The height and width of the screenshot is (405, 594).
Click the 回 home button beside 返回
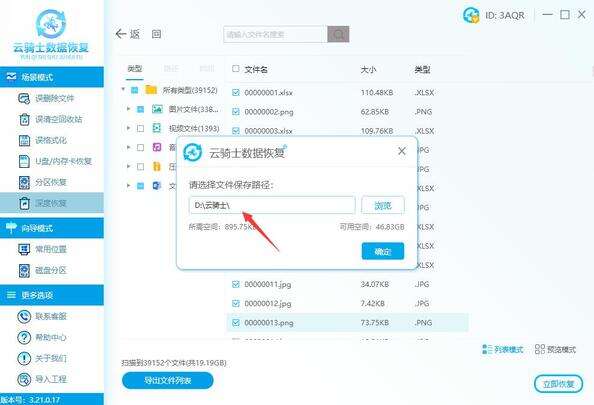pos(156,34)
